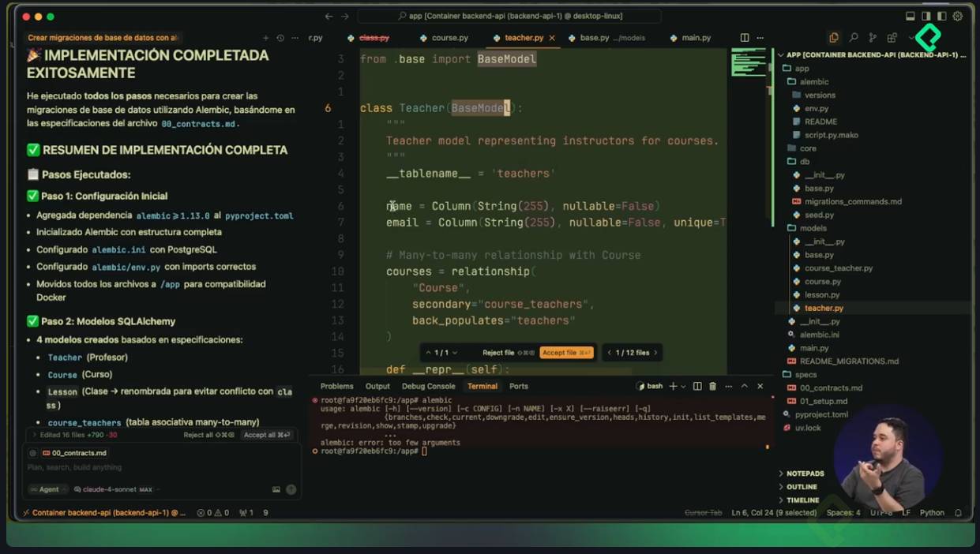Split the editor to the right
Image resolution: width=980 pixels, height=554 pixels.
pos(745,38)
